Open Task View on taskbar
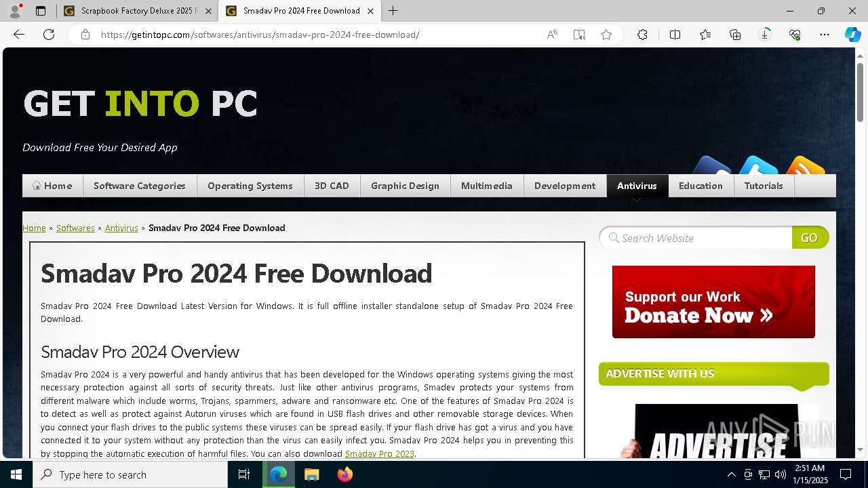 (x=244, y=474)
